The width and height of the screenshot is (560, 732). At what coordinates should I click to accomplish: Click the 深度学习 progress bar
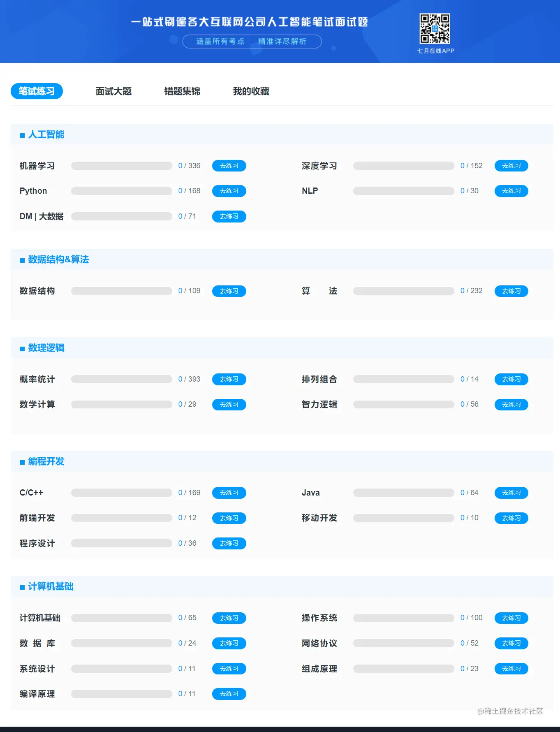click(x=404, y=166)
